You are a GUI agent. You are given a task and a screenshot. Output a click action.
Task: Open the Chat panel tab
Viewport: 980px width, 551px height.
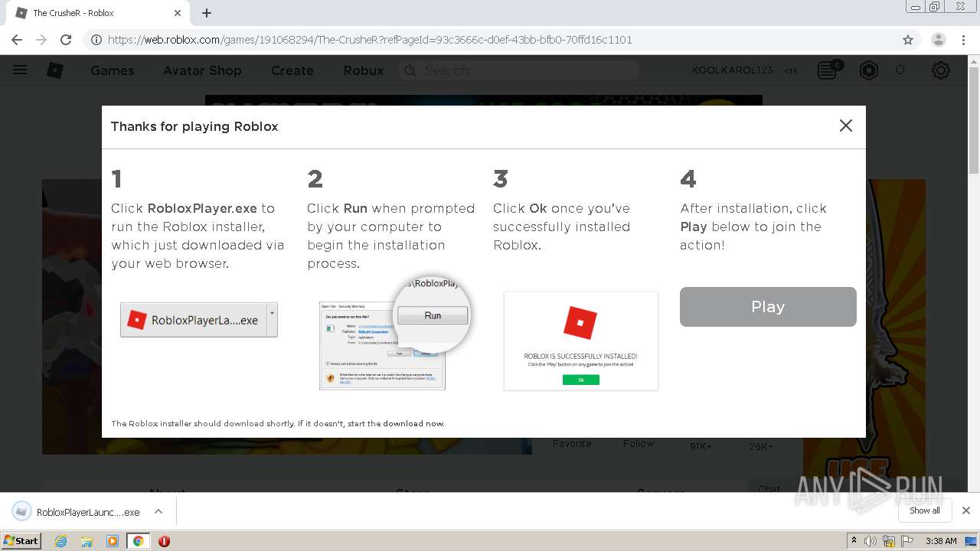point(769,489)
